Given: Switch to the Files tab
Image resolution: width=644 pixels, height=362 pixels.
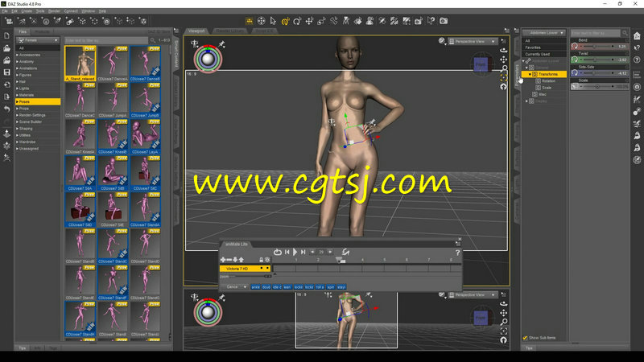Looking at the screenshot, I should click(23, 31).
